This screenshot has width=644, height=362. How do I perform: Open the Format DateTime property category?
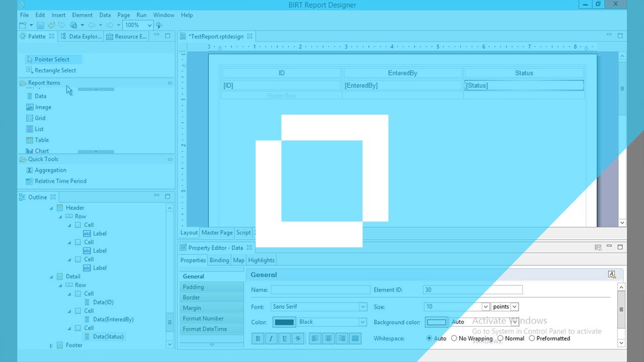click(211, 329)
